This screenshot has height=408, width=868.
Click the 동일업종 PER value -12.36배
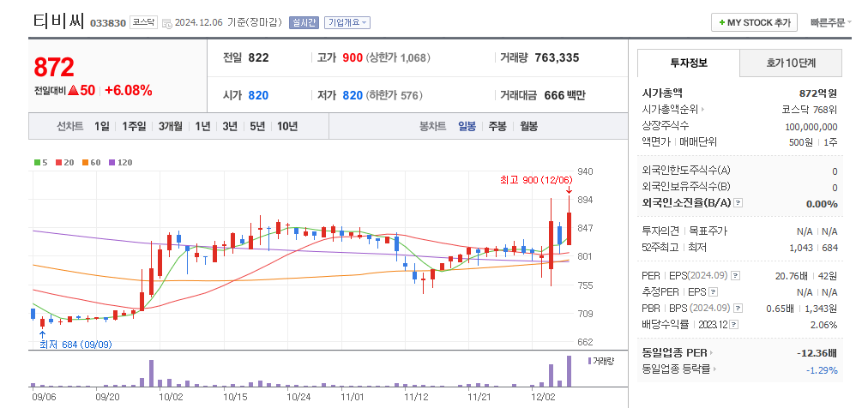pos(817,353)
